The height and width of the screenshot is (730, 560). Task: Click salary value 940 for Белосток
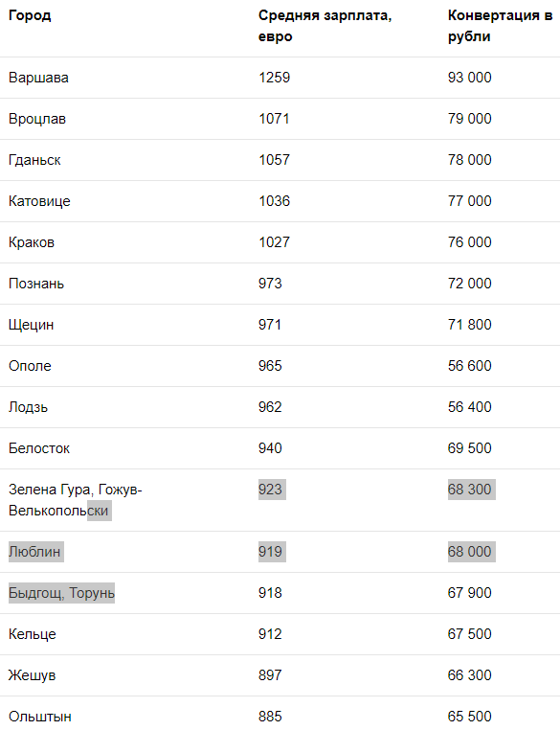click(270, 448)
